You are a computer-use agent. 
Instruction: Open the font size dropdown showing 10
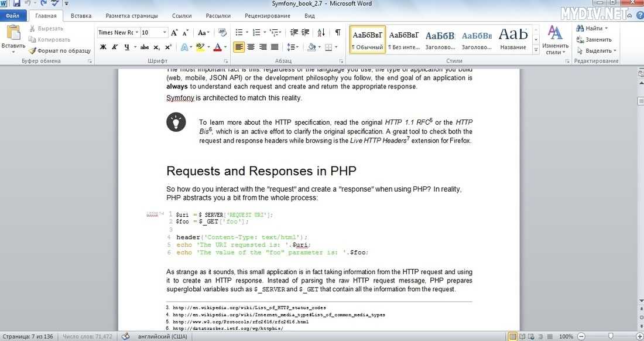coord(154,32)
